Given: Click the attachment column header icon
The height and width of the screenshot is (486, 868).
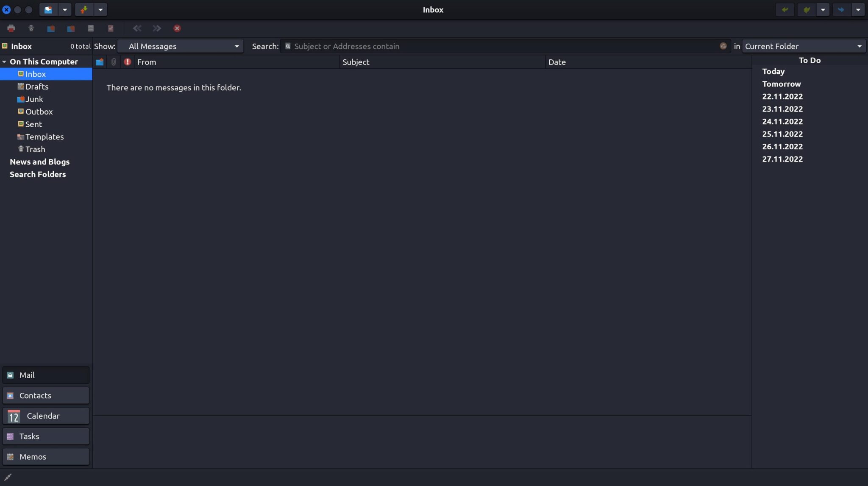Looking at the screenshot, I should click(x=113, y=62).
